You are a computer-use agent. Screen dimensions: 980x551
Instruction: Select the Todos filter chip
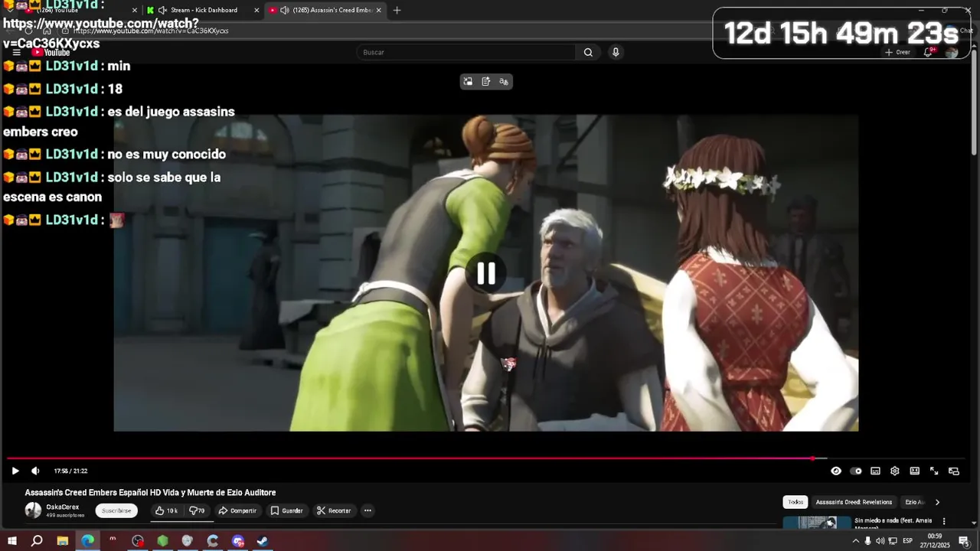click(795, 502)
